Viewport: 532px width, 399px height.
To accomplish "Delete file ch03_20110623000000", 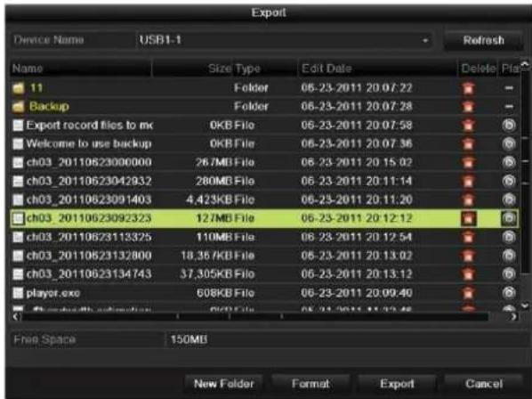I will click(x=468, y=162).
